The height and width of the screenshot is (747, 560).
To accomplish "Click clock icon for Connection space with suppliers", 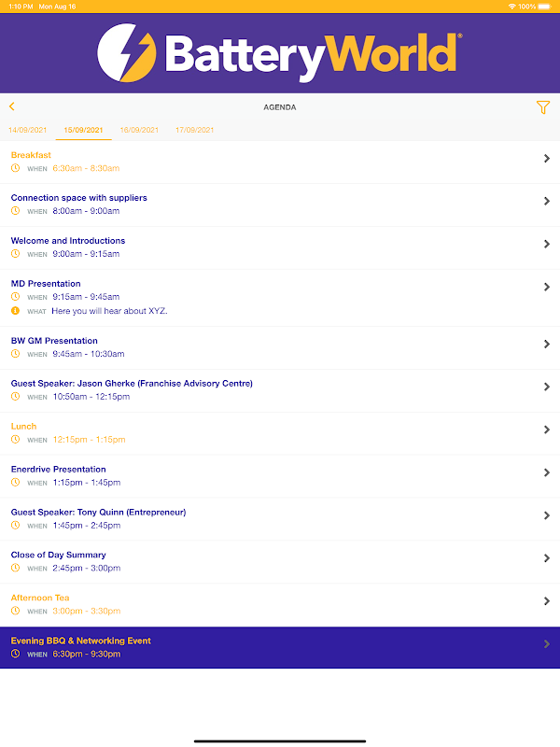I will pos(15,211).
